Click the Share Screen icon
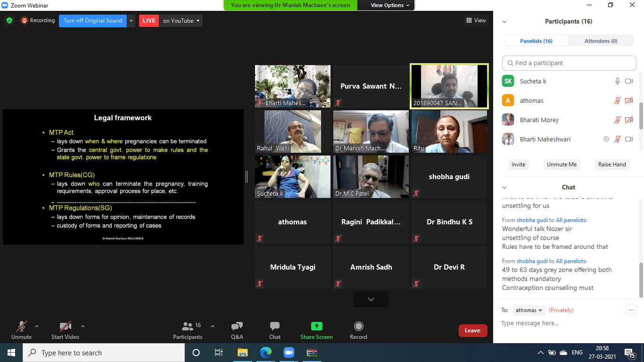Viewport: 644px width, 362px height. click(316, 327)
